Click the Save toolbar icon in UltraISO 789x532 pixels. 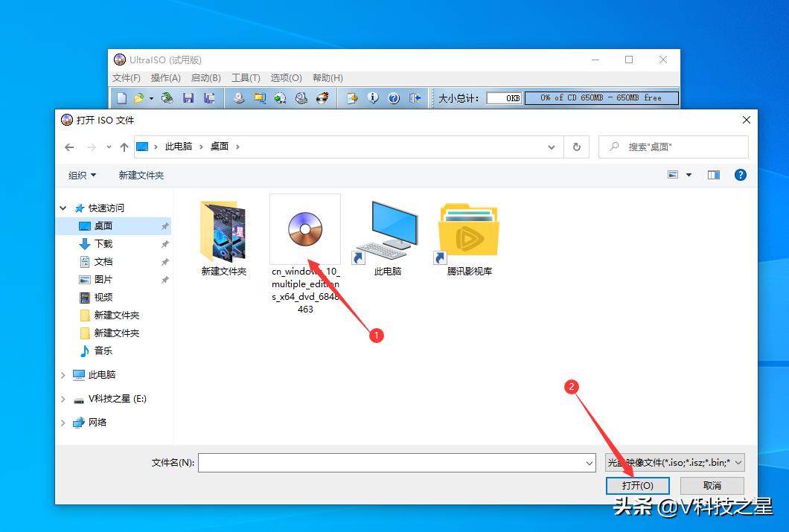[189, 97]
